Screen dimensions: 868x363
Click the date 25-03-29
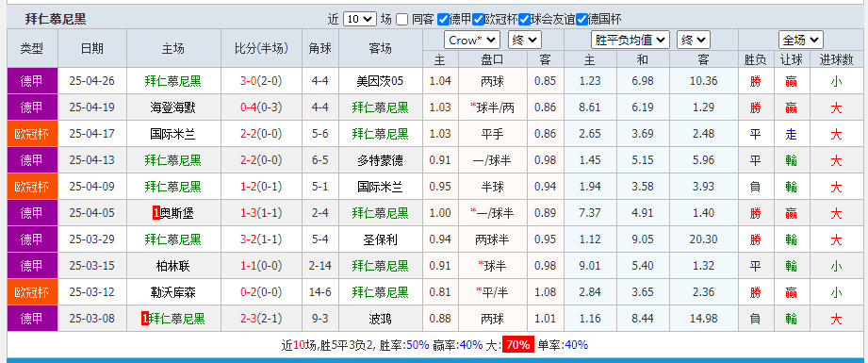pyautogui.click(x=92, y=240)
